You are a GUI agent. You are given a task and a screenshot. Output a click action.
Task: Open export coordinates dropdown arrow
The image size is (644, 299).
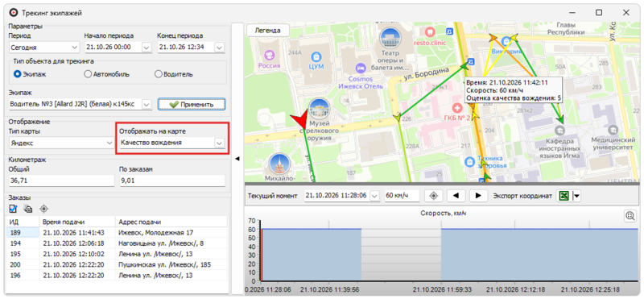coord(576,196)
